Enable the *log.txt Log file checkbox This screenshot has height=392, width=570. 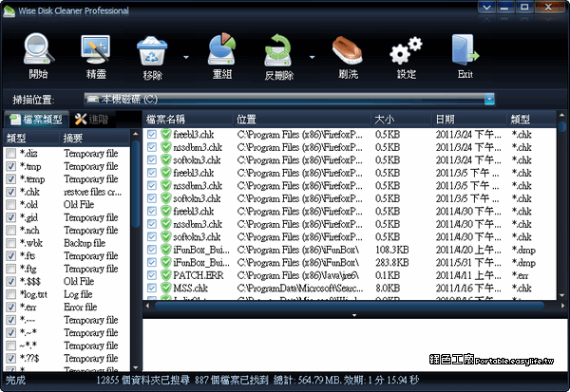[10, 294]
